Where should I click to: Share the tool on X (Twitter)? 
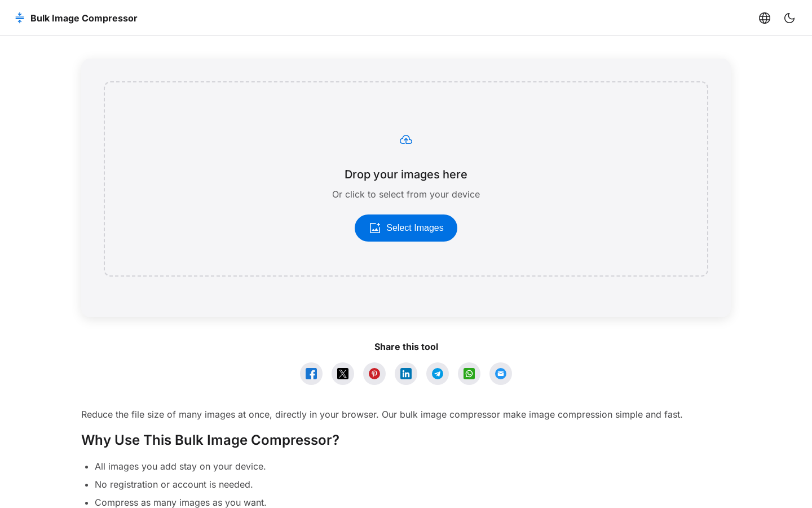(343, 374)
